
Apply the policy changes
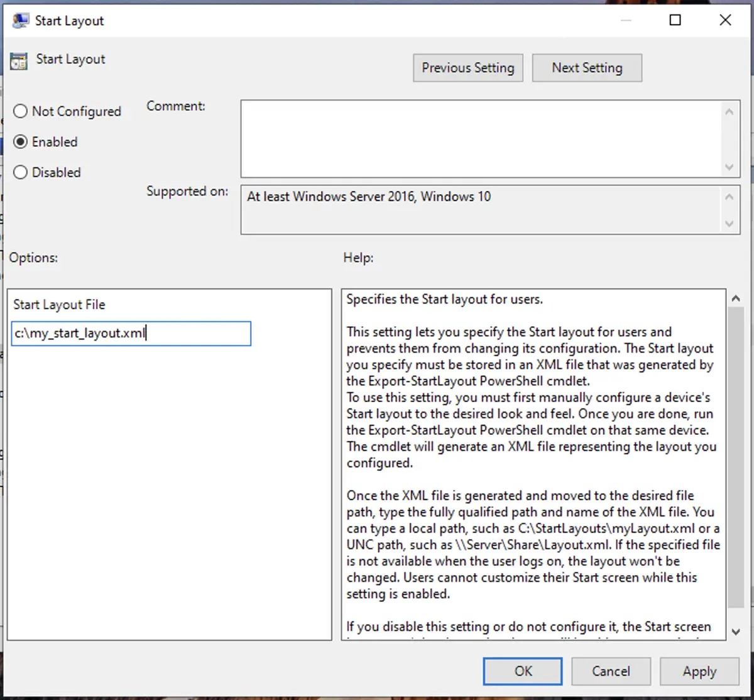699,671
